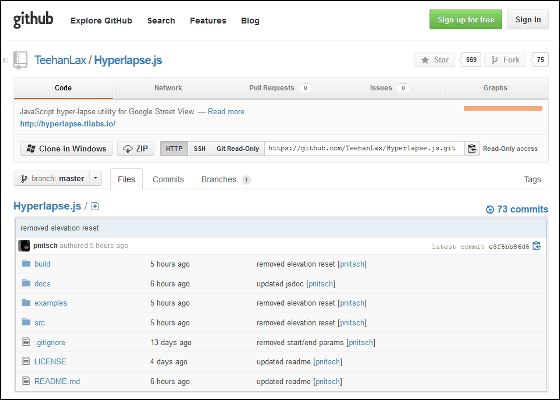560x400 pixels.
Task: Open the Issues tab
Action: [x=389, y=88]
